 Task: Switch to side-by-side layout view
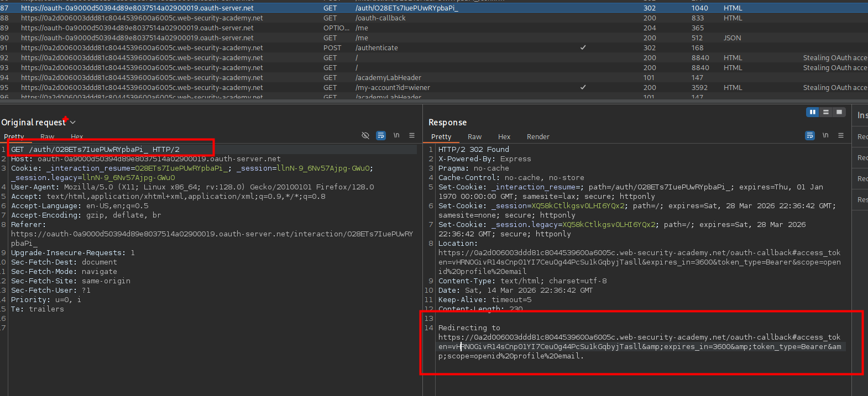[812, 112]
